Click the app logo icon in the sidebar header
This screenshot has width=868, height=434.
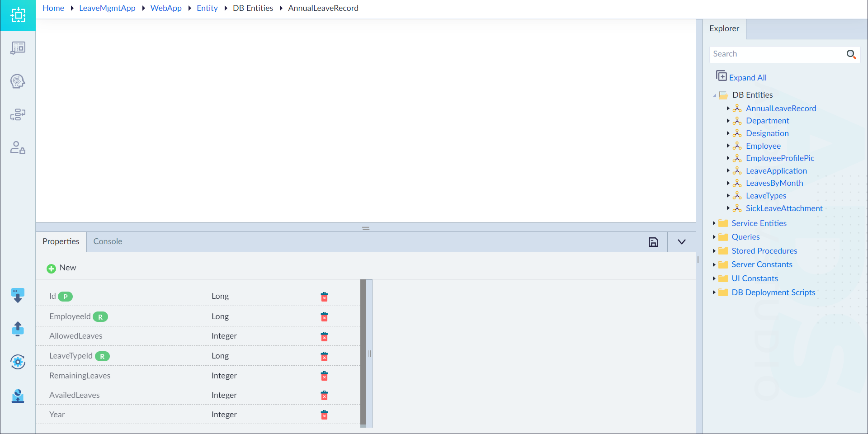click(18, 15)
